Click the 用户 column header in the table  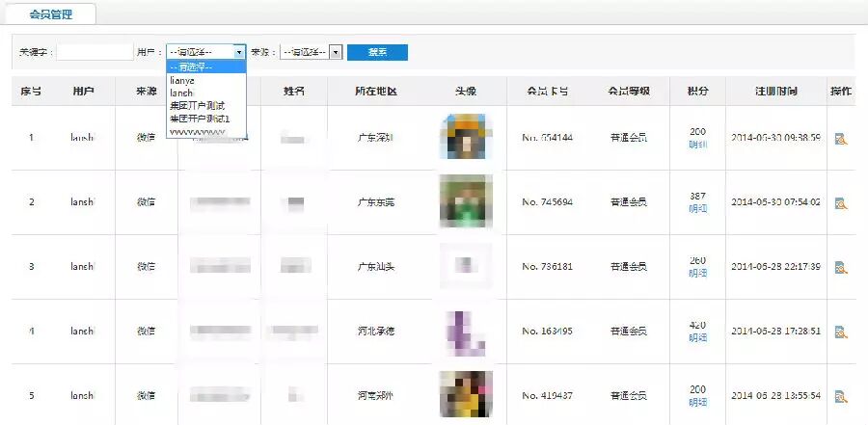[83, 92]
